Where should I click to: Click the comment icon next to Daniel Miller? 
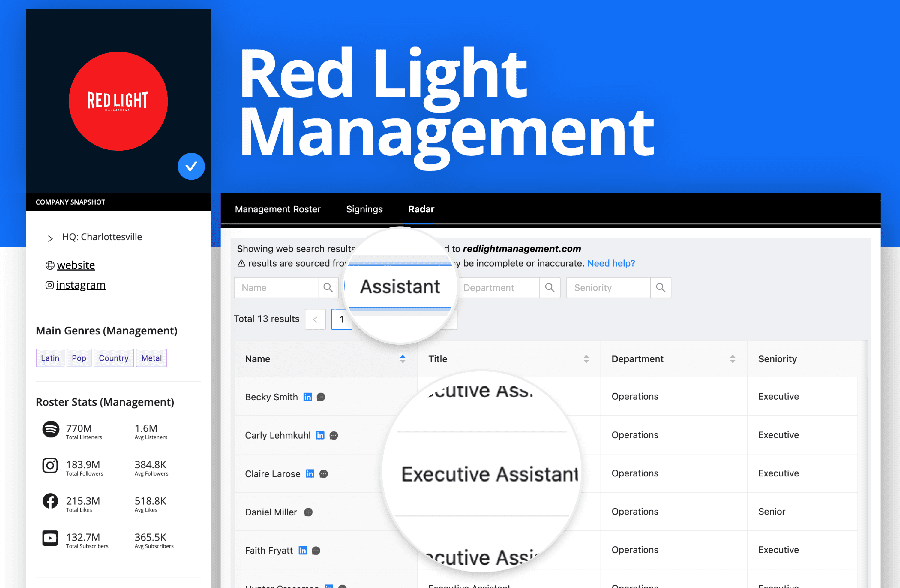pyautogui.click(x=308, y=512)
